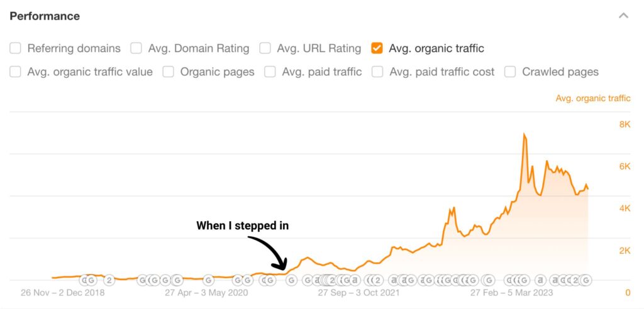644x309 pixels.
Task: Select the "2" marker beside the last G
Action: pyautogui.click(x=575, y=280)
